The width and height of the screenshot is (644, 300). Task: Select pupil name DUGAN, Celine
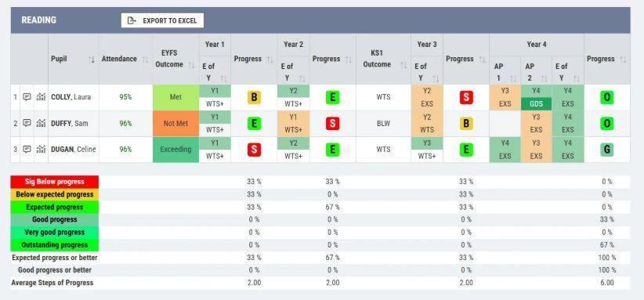(x=73, y=150)
